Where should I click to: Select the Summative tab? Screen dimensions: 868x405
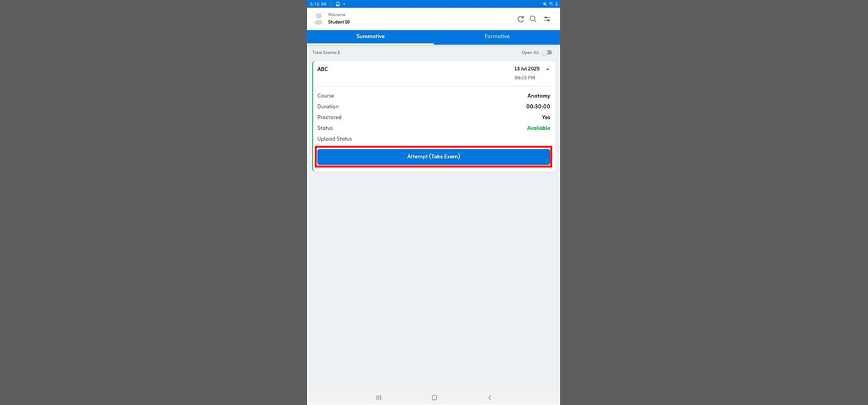pyautogui.click(x=370, y=36)
